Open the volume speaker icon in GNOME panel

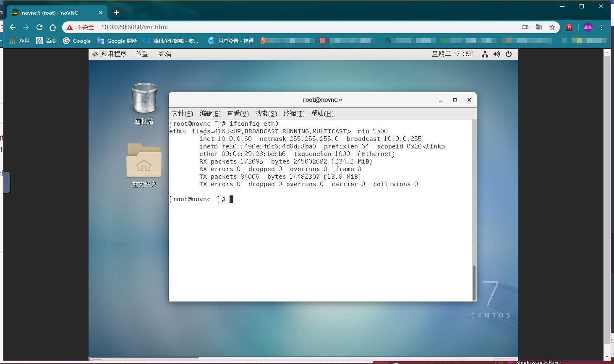(496, 54)
